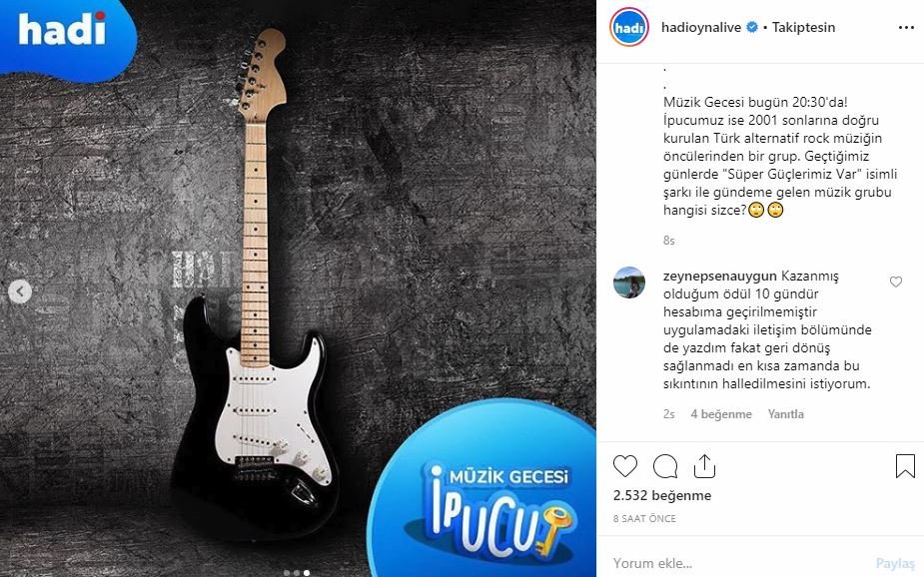
Task: Open comments with the speech bubble icon
Action: pyautogui.click(x=665, y=466)
